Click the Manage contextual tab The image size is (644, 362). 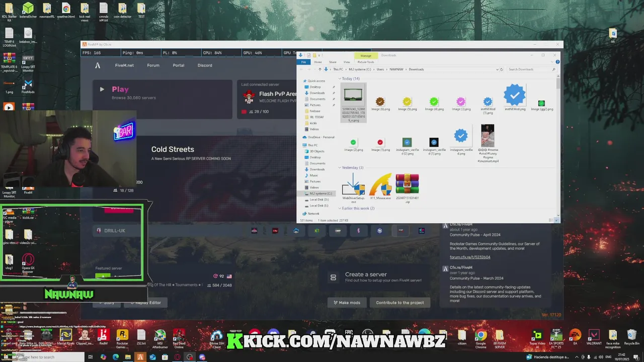366,55
